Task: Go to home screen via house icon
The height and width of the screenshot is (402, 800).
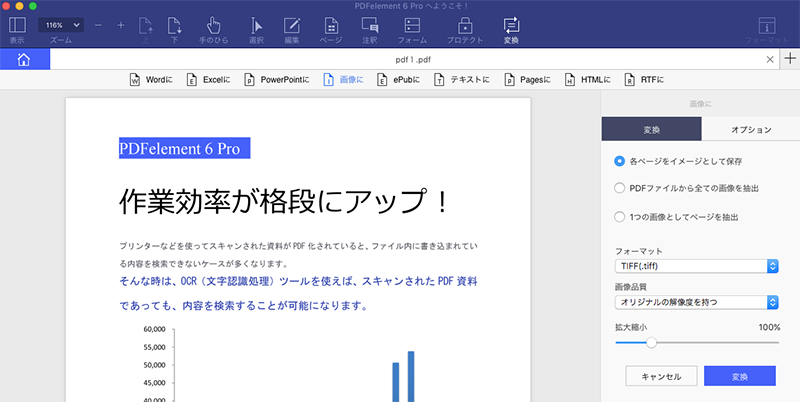Action: (x=24, y=60)
